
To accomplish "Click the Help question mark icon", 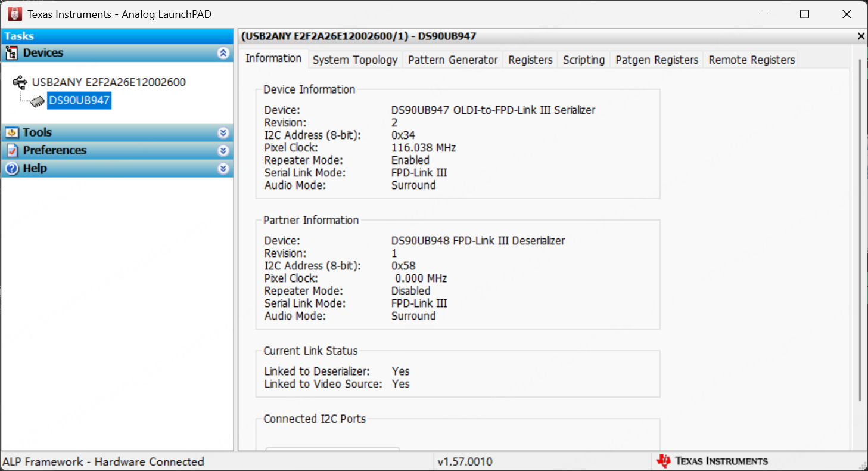I will [x=12, y=168].
